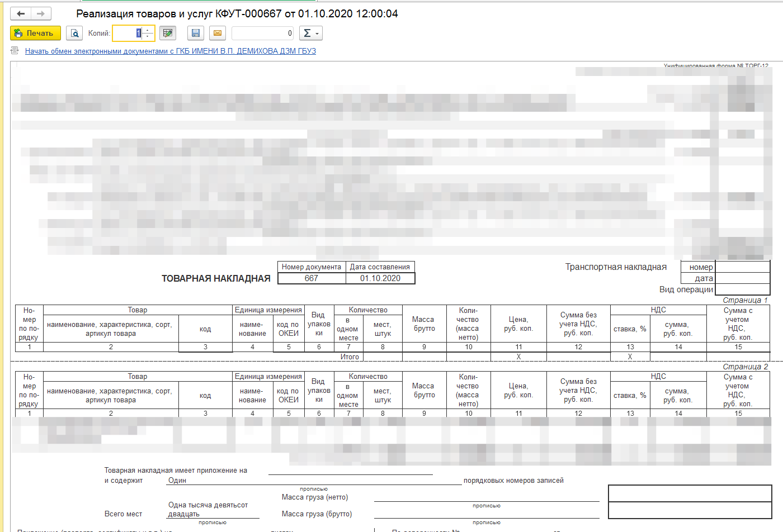Increase number of copies with up arrow
783x532 pixels.
(x=148, y=30)
